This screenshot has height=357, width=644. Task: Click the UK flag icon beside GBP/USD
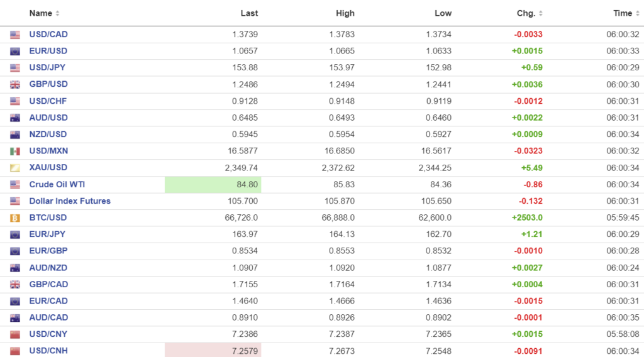tap(15, 85)
